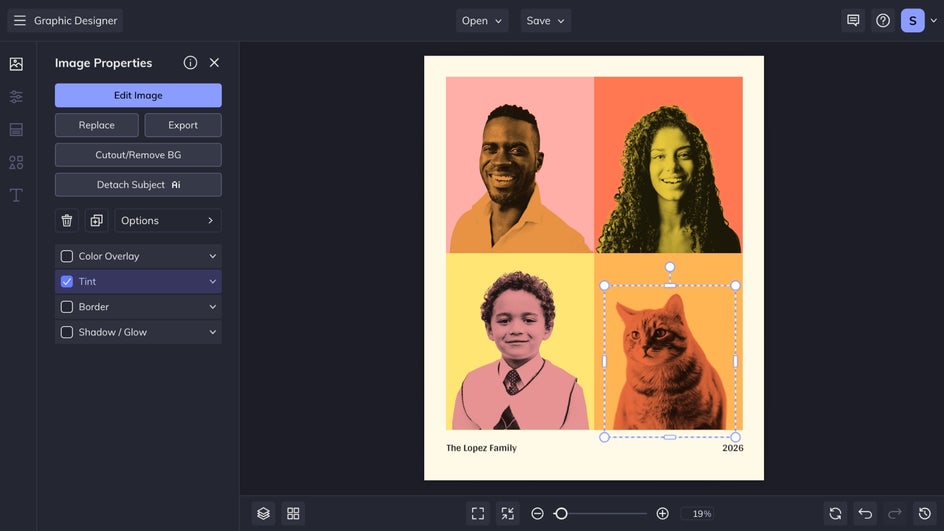944x531 pixels.
Task: Expand the Shadow / Glow section chevron
Action: [x=213, y=332]
